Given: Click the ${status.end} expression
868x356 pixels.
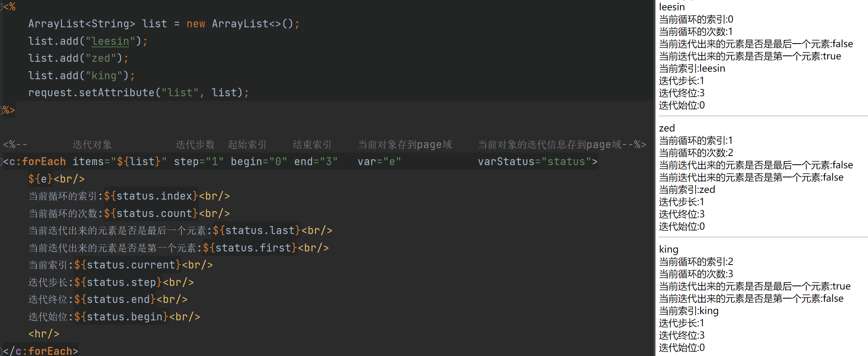Looking at the screenshot, I should tap(115, 299).
